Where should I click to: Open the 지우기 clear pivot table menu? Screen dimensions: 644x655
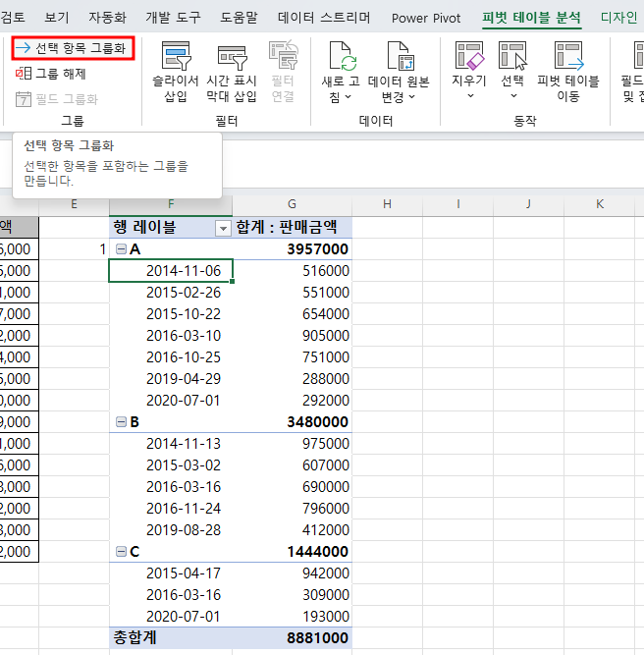click(x=469, y=71)
